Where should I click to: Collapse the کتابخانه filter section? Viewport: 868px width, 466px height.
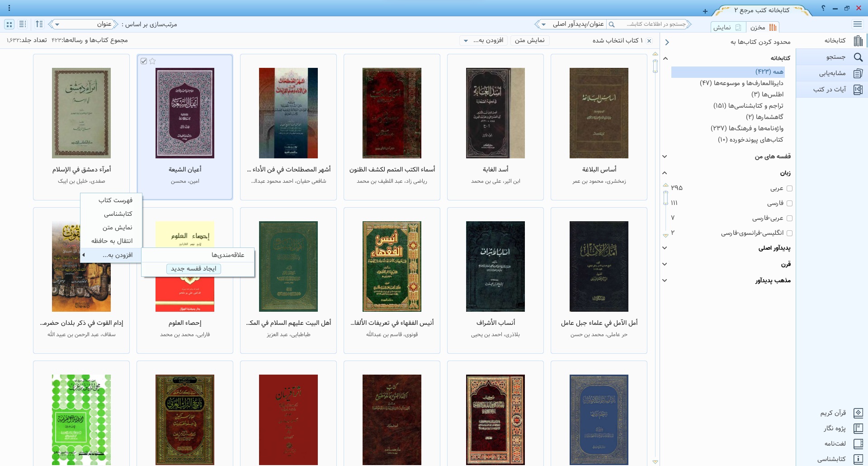coord(665,58)
